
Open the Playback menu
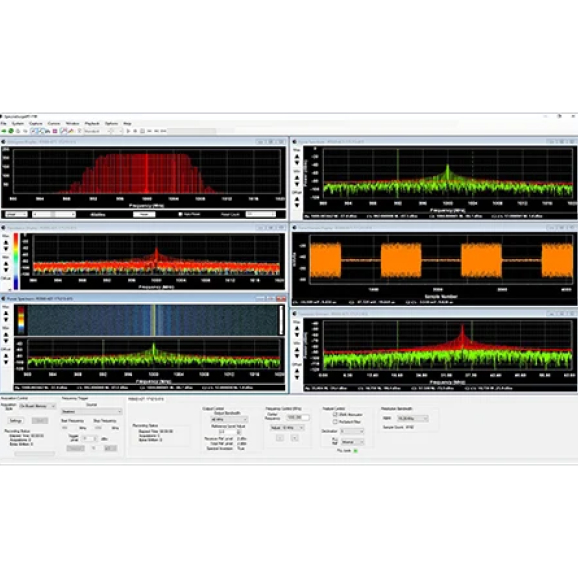click(92, 123)
